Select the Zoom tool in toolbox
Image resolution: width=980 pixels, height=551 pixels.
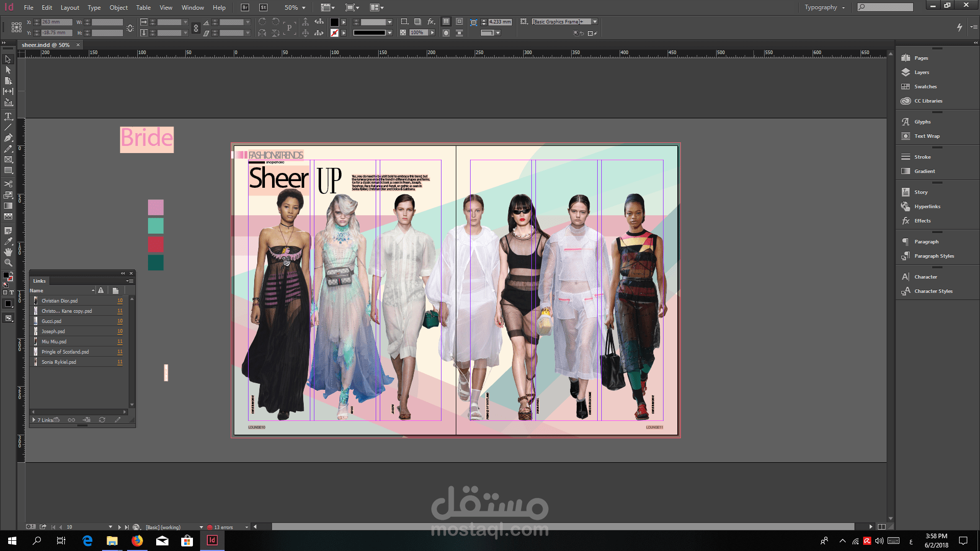[x=8, y=263]
